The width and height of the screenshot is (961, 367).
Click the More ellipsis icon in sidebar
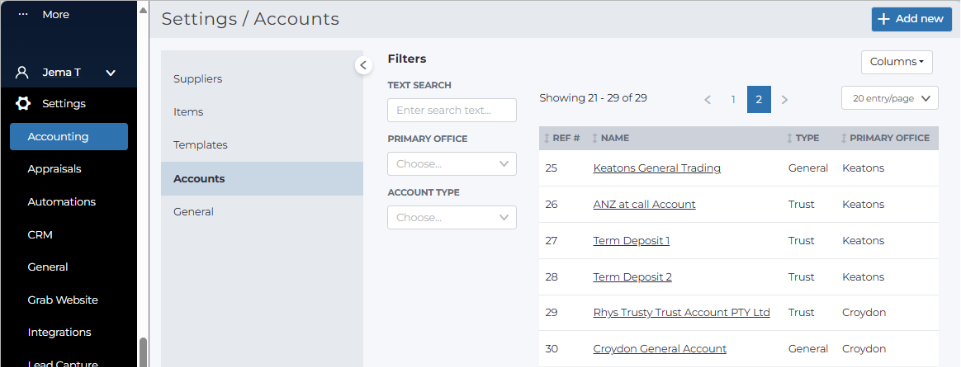coord(23,14)
